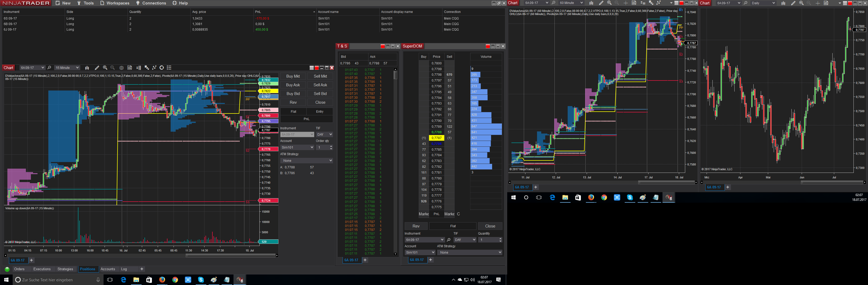Open the properties list icon in 15 Minute chart
Screen dimensions: 868x285
coord(169,68)
